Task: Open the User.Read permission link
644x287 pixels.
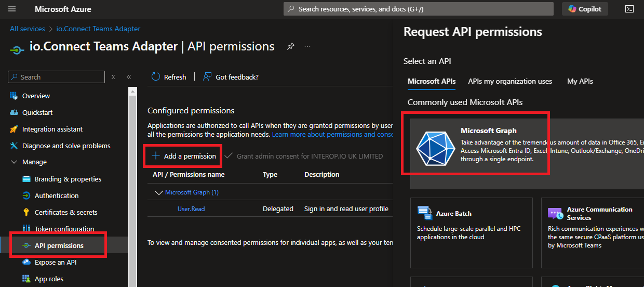Action: click(191, 208)
